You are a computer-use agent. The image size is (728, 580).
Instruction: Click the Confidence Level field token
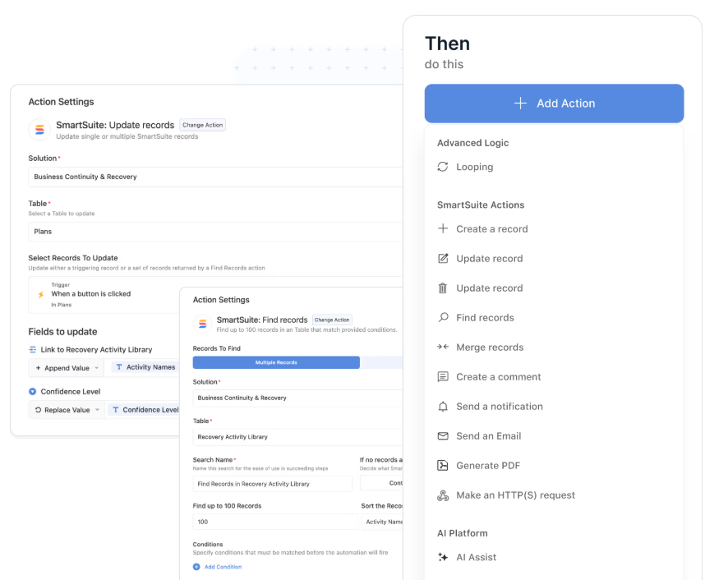[145, 410]
